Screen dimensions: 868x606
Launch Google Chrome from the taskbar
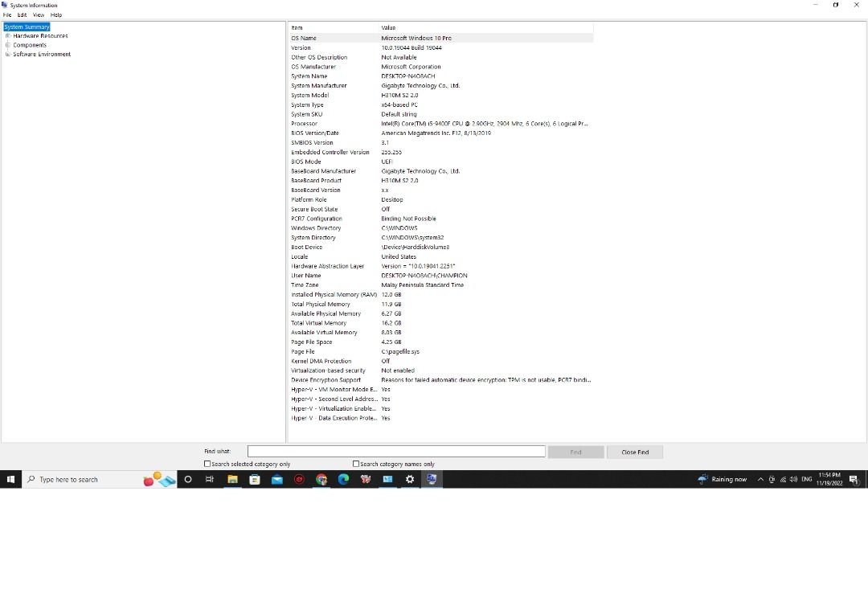(x=321, y=479)
